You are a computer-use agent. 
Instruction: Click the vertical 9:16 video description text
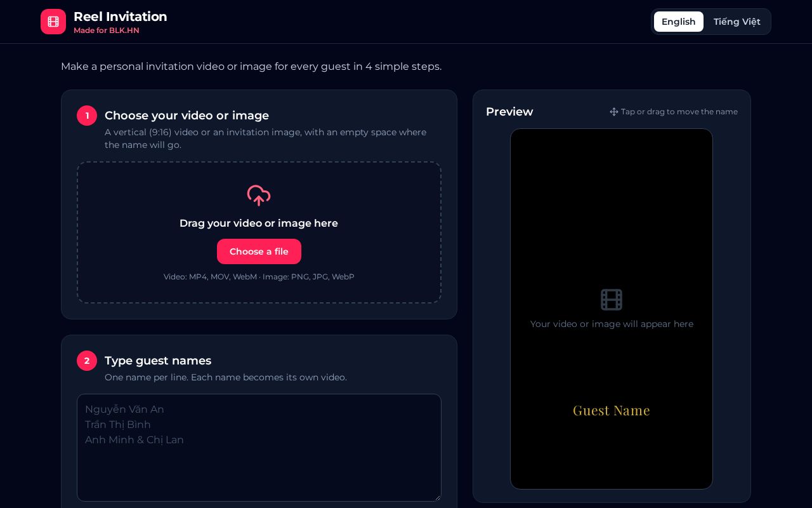click(265, 138)
